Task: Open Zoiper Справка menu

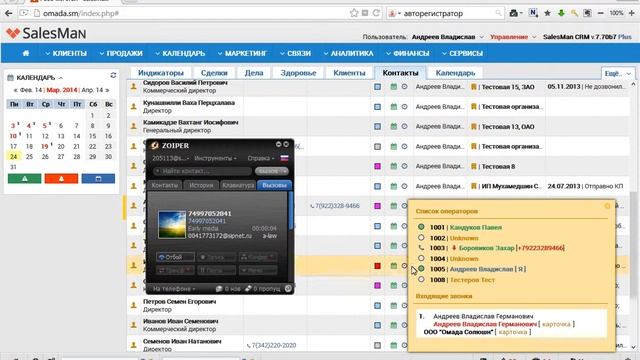Action: pyautogui.click(x=260, y=158)
